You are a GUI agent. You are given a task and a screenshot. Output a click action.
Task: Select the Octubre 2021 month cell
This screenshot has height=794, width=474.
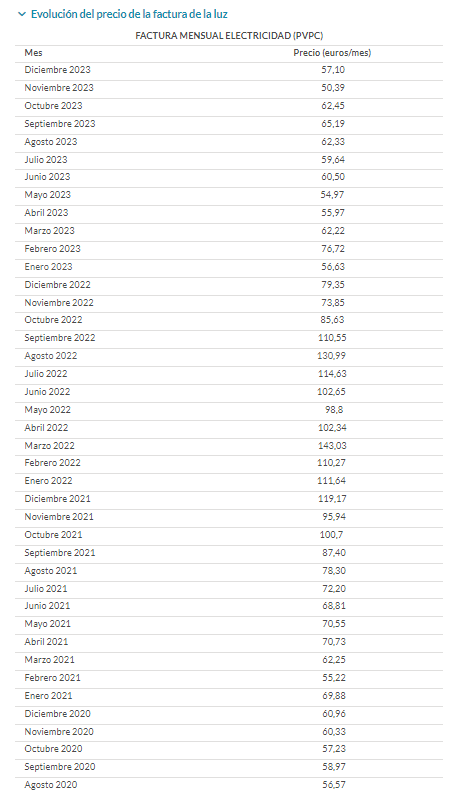point(53,535)
